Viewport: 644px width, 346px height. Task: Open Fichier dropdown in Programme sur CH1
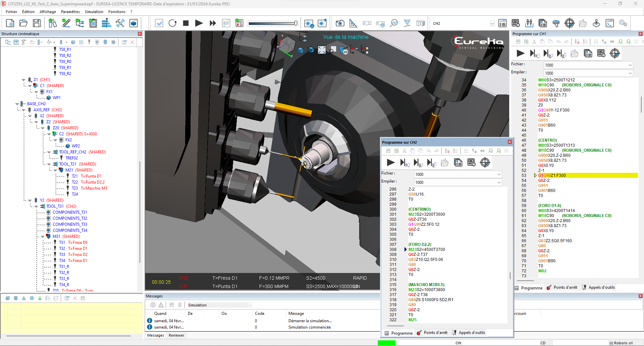[x=630, y=65]
